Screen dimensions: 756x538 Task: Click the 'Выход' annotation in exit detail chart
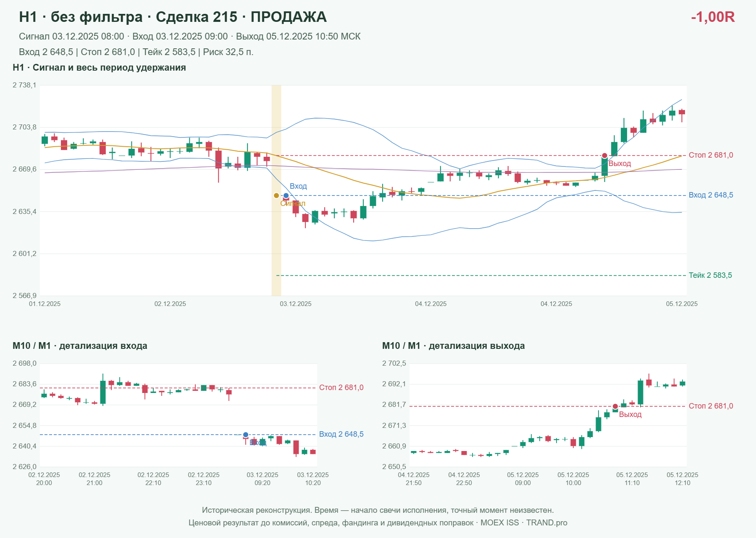pos(630,414)
